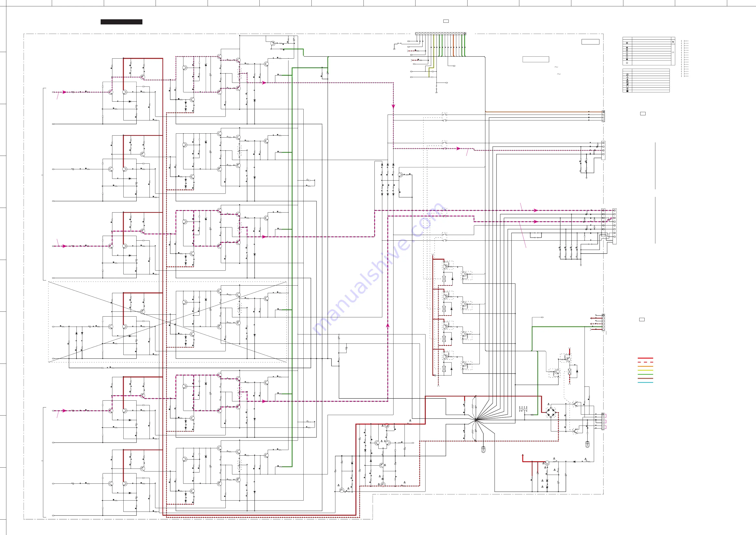Click the crossed-circle symbol in upper legend table
The height and width of the screenshot is (535, 756).
point(627,43)
